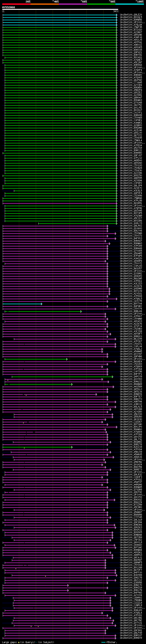Screen dimensions: 146x644
Task: Click label UniRef100_Q9FH21
Action: click(131, 52)
